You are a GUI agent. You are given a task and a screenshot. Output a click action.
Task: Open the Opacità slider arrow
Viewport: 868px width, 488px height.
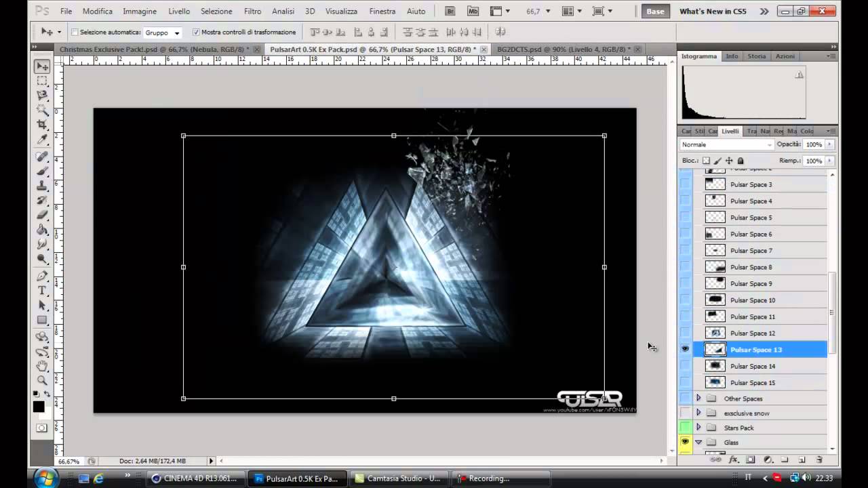coord(829,144)
